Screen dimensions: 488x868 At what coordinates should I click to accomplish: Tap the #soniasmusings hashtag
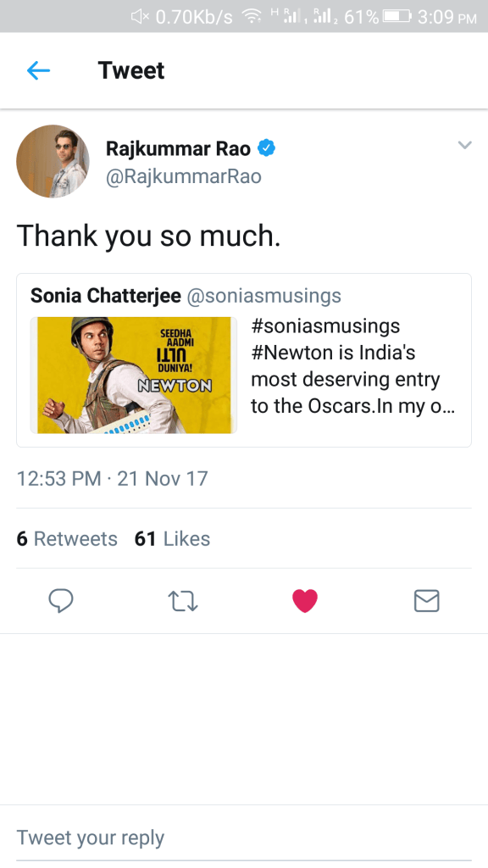[325, 326]
